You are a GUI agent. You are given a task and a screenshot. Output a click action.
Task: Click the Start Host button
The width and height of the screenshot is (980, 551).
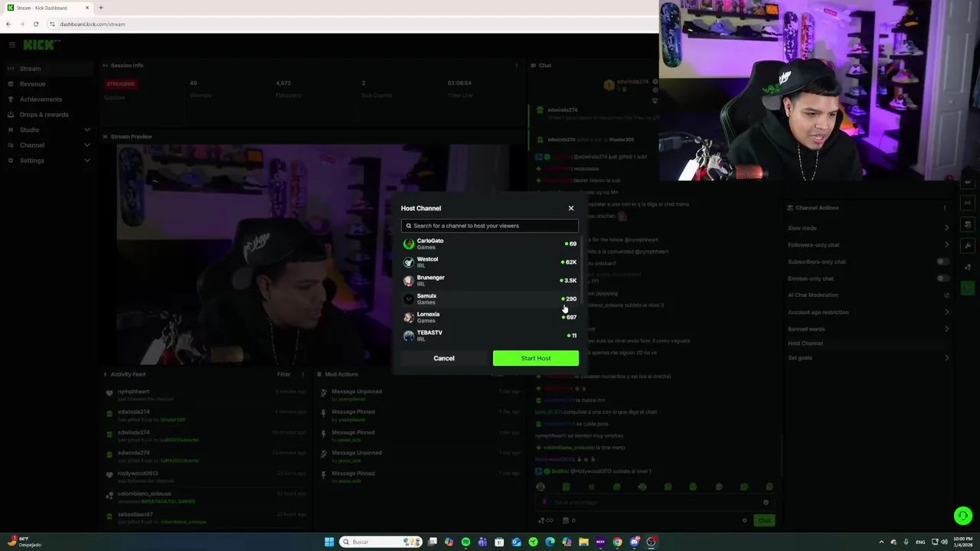coord(536,358)
